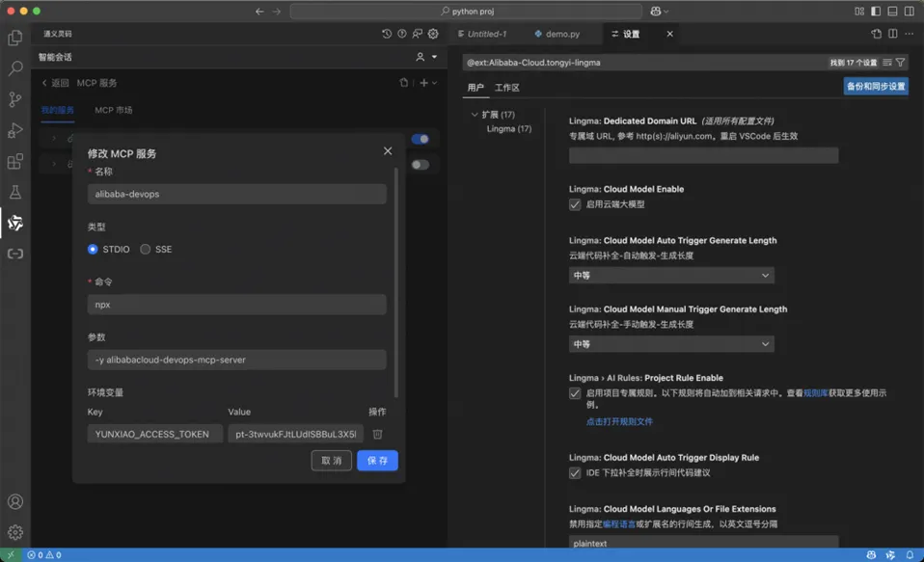924x562 pixels.
Task: Switch to the MCP 市场 tab
Action: (113, 110)
